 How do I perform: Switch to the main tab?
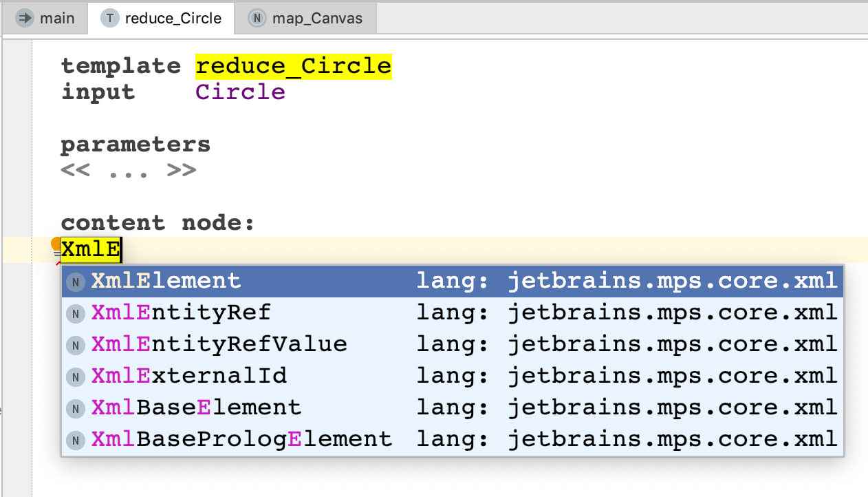(45, 18)
